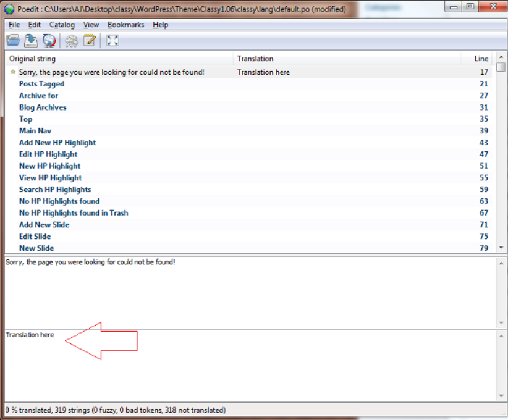This screenshot has height=420, width=508.
Task: Click line number 79 cell
Action: pos(484,248)
